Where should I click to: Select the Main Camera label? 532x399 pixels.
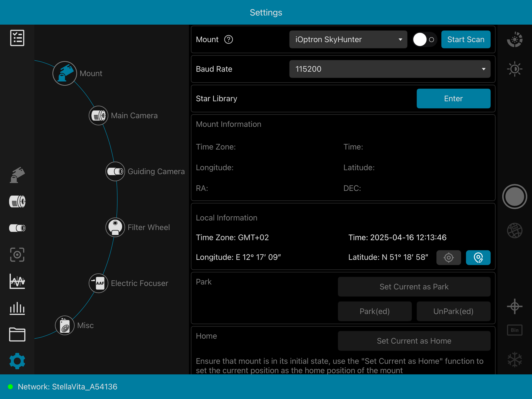tap(134, 116)
